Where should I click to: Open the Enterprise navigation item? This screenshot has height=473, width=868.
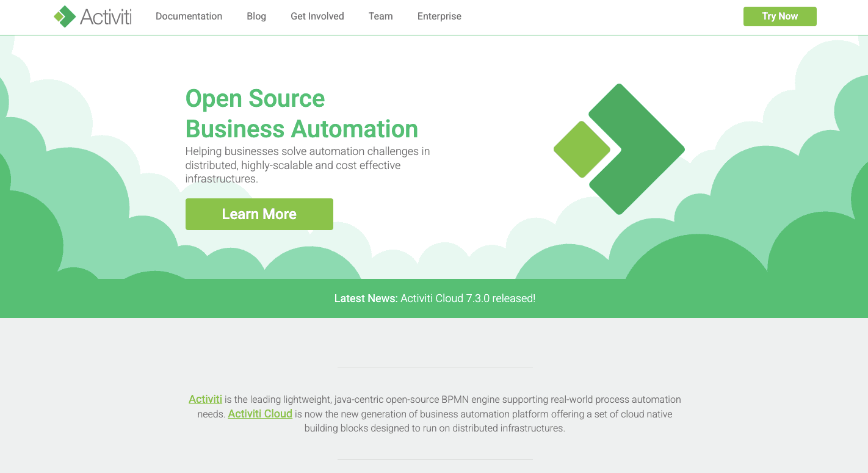[x=439, y=16]
